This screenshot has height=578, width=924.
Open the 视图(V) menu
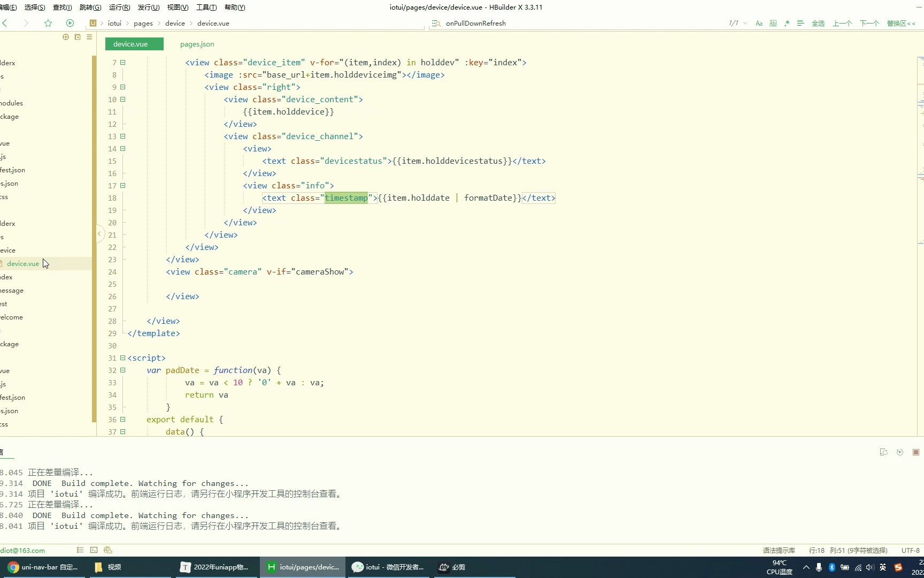[178, 7]
